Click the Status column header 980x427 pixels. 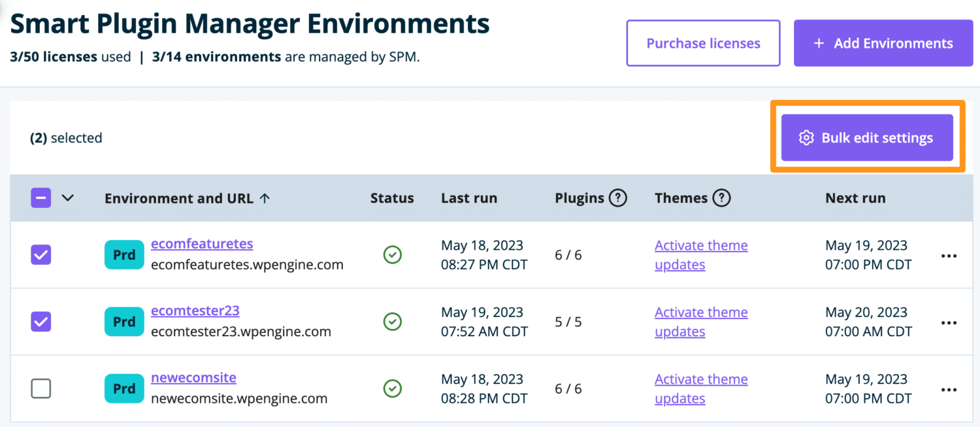[x=392, y=197]
